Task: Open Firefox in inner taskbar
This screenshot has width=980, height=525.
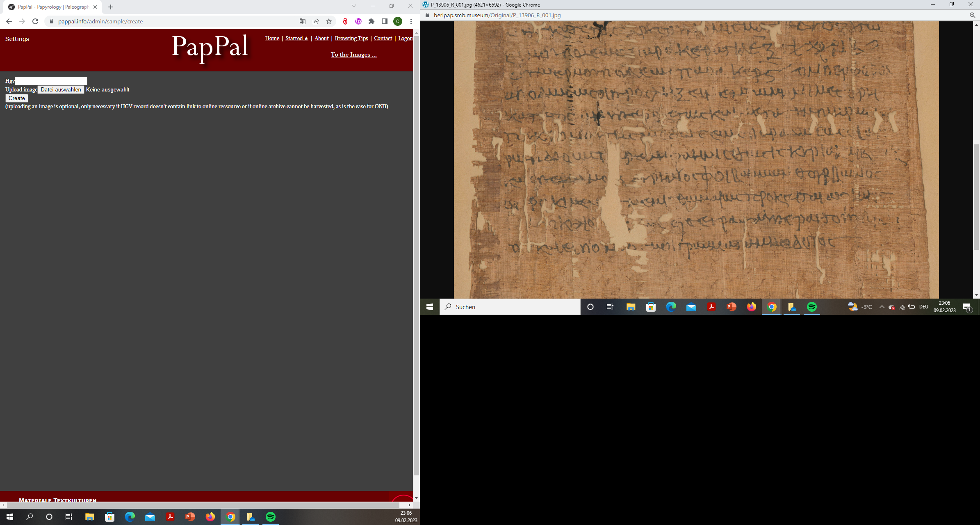Action: coord(751,307)
